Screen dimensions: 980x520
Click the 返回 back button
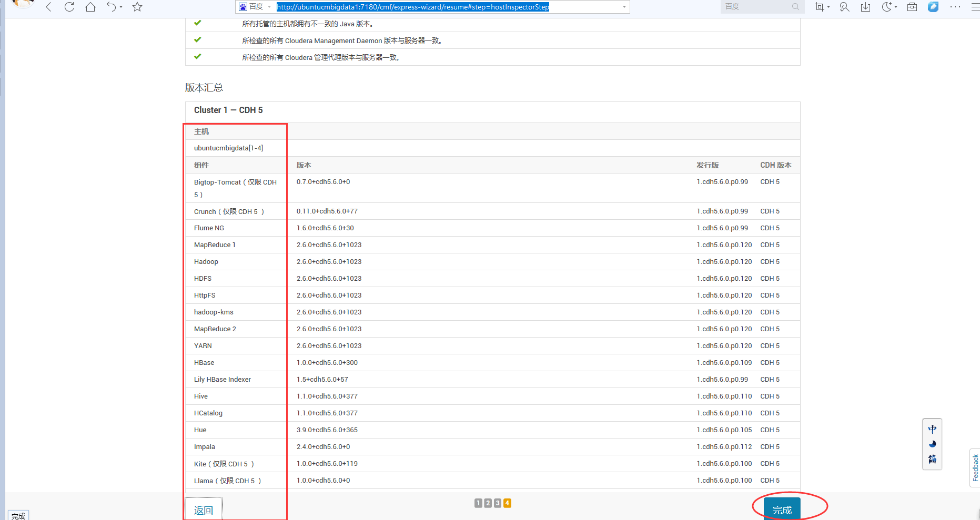(x=204, y=509)
